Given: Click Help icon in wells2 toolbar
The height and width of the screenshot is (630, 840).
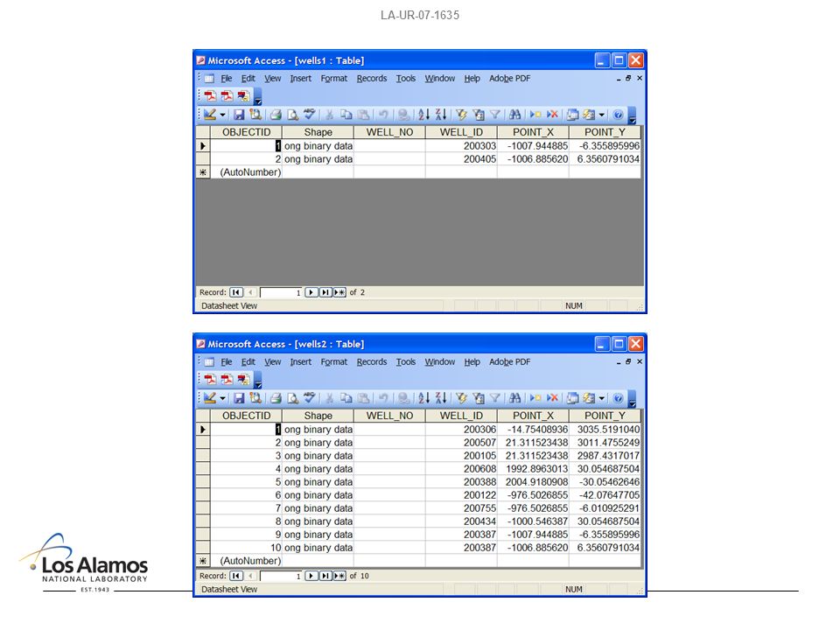Looking at the screenshot, I should tap(618, 398).
